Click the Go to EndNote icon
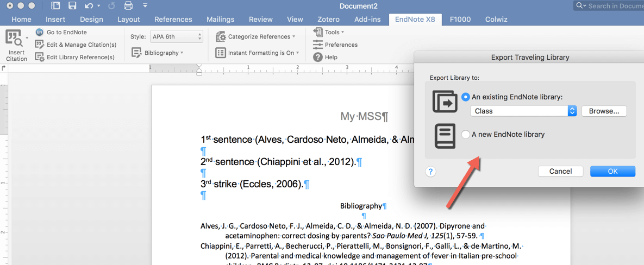 coord(40,33)
